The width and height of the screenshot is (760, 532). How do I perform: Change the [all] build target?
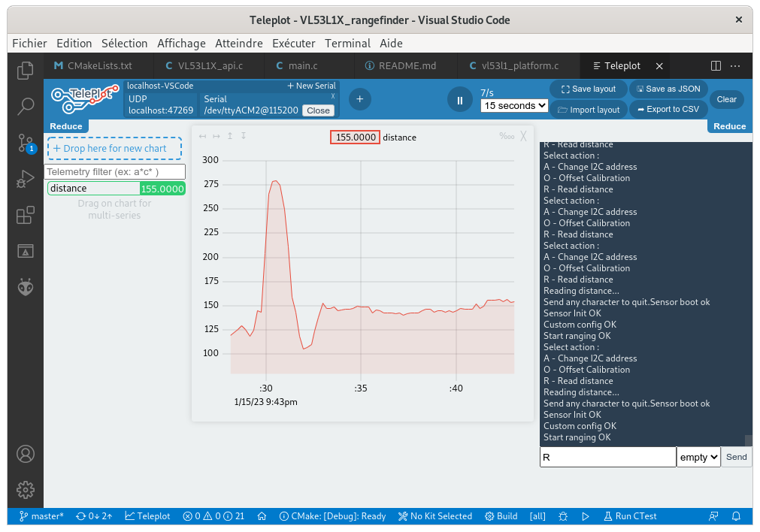coord(537,516)
